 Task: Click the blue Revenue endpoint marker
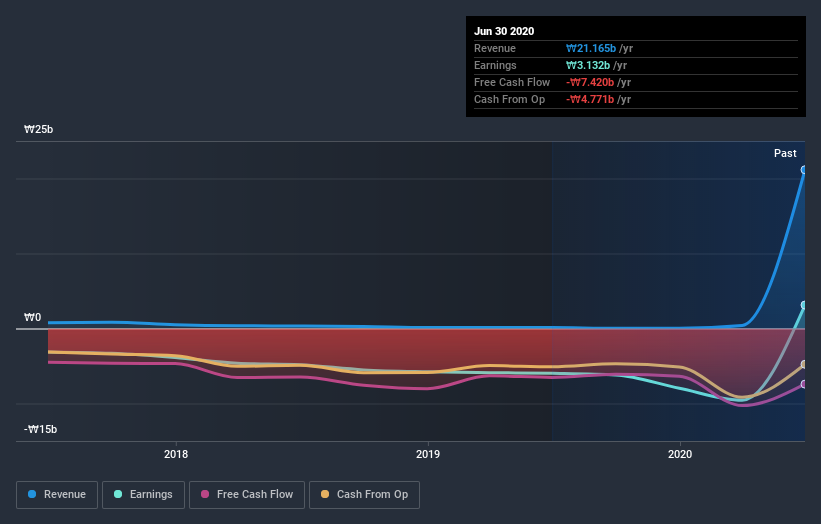[x=804, y=170]
